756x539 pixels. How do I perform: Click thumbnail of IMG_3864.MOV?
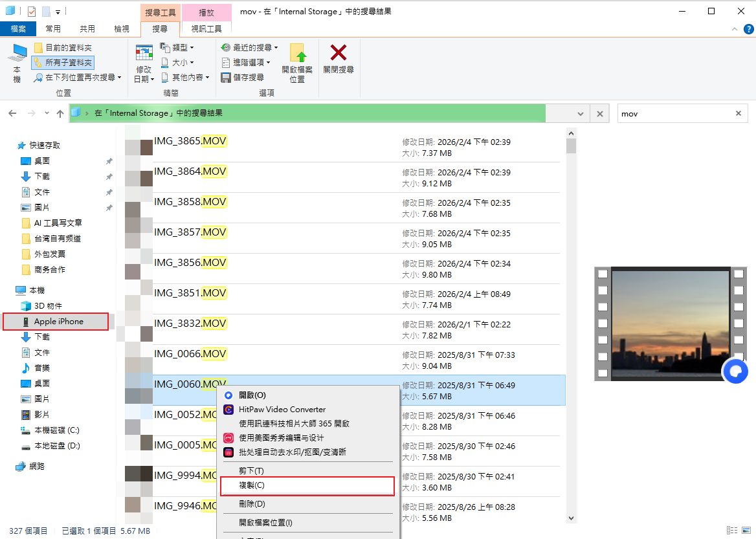pyautogui.click(x=139, y=178)
